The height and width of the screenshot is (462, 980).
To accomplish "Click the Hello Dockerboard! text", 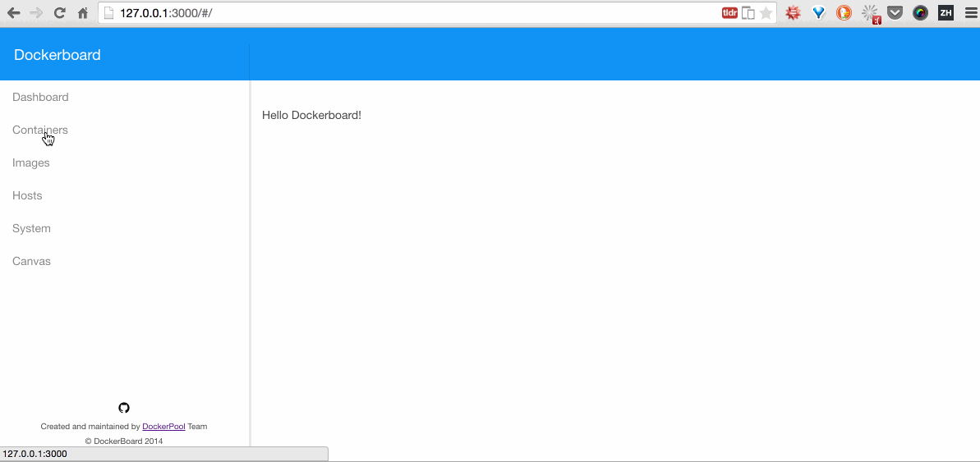I will pos(311,116).
